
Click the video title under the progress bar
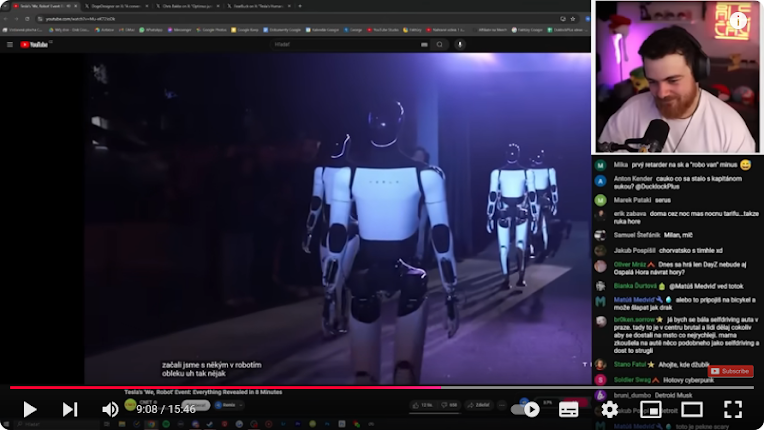(203, 392)
